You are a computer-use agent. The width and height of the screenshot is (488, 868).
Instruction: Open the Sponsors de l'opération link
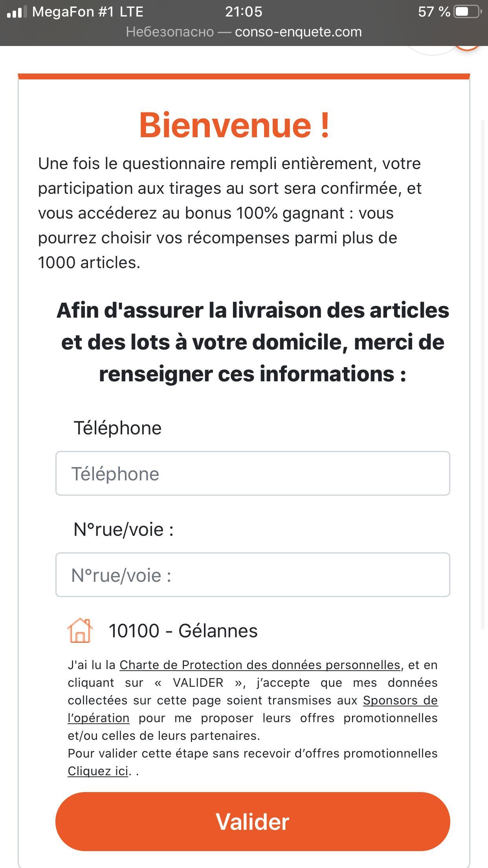click(400, 701)
